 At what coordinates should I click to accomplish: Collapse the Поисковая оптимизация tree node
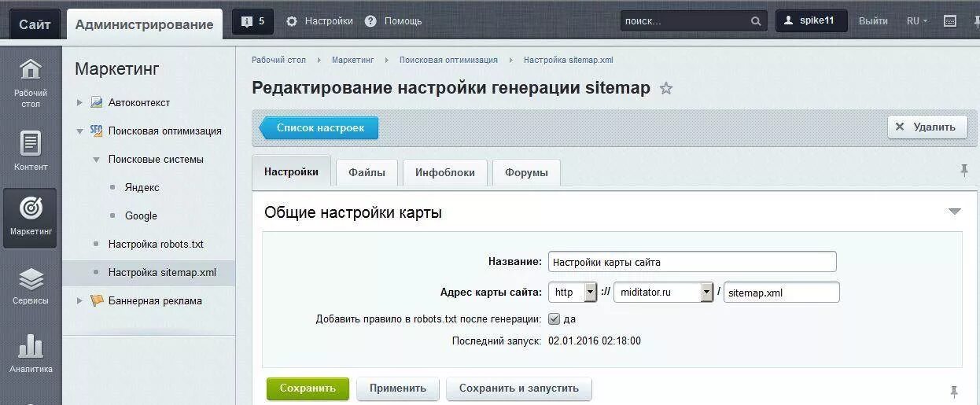coord(79,131)
